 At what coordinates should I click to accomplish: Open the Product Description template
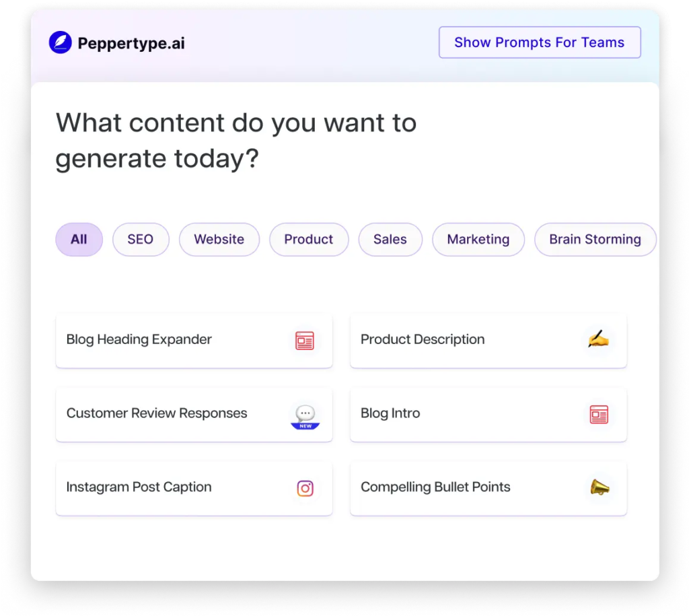coord(423,340)
